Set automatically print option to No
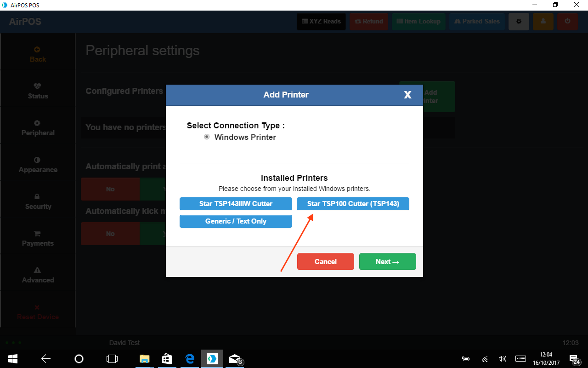 click(110, 189)
